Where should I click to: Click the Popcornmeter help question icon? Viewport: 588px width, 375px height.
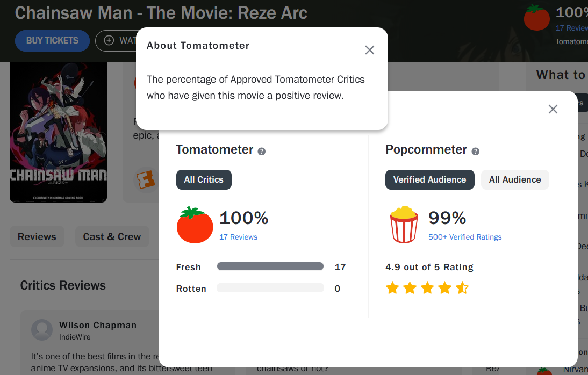point(475,152)
